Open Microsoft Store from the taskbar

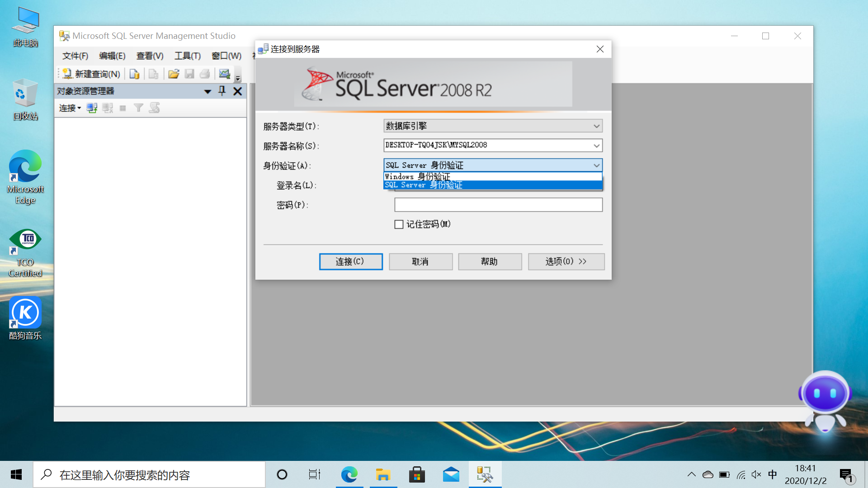pyautogui.click(x=417, y=474)
